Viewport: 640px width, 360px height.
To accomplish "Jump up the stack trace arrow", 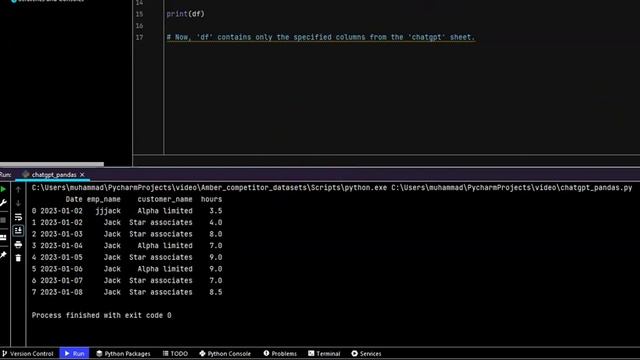I will (18, 189).
